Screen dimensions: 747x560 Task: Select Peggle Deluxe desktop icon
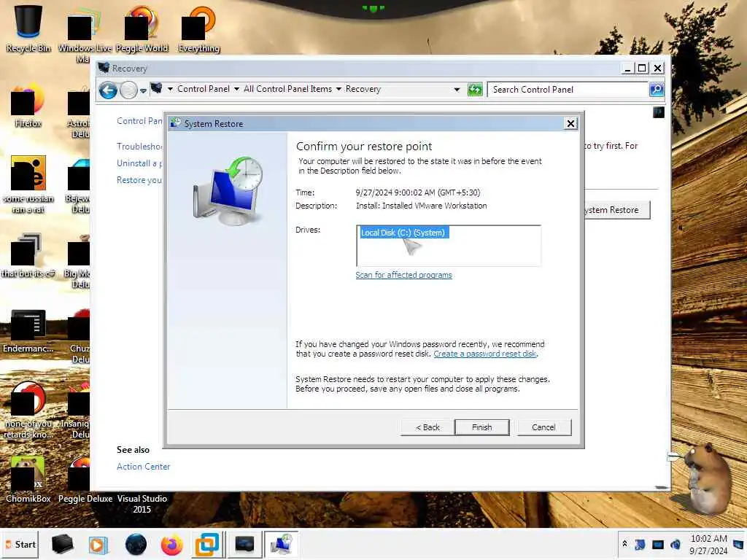click(x=85, y=480)
